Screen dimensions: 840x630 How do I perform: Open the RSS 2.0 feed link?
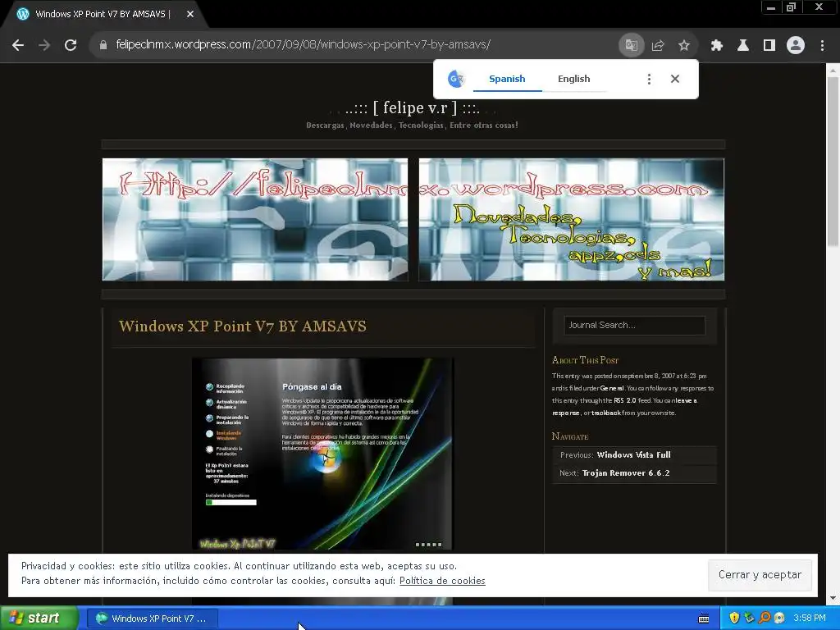[625, 400]
